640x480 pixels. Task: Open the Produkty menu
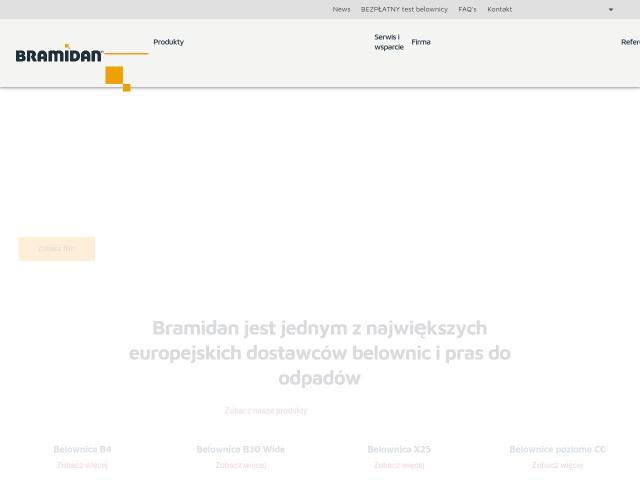(169, 42)
